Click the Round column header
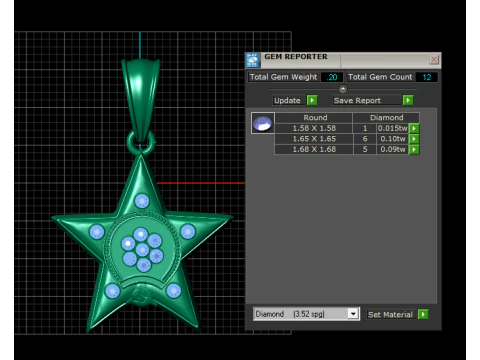 [x=314, y=118]
